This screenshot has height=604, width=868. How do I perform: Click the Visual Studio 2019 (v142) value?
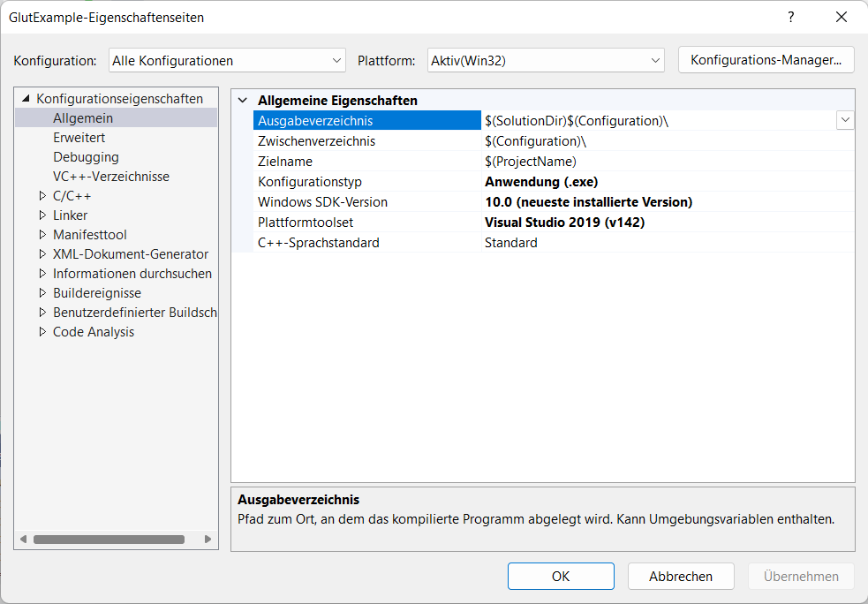564,222
